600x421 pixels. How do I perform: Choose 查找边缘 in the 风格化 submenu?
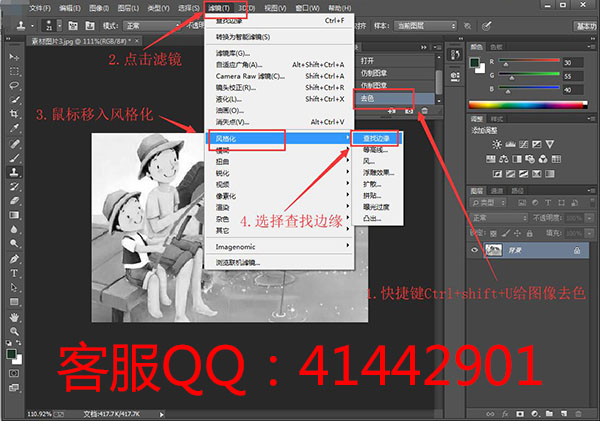point(377,139)
